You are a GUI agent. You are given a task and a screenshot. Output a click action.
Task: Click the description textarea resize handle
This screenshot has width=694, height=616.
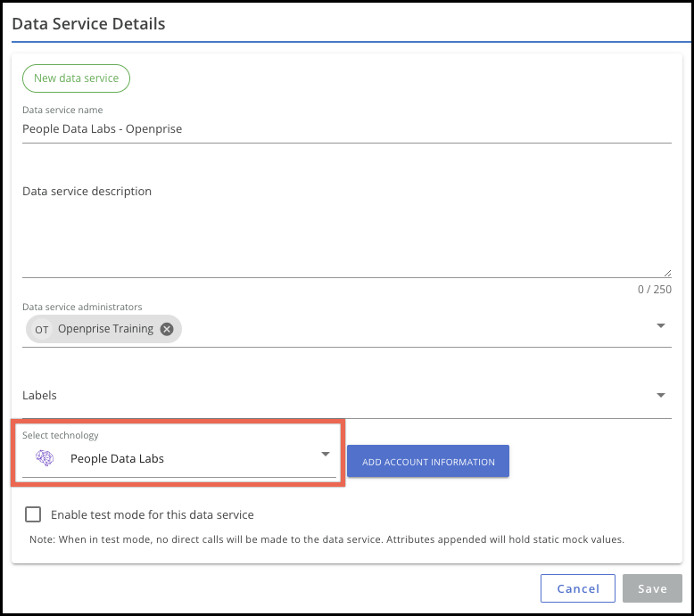[x=667, y=274]
